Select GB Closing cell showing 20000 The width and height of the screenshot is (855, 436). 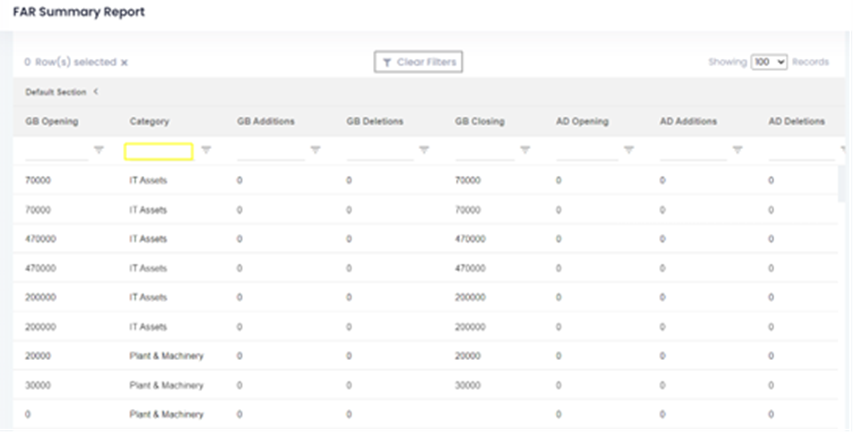click(468, 356)
